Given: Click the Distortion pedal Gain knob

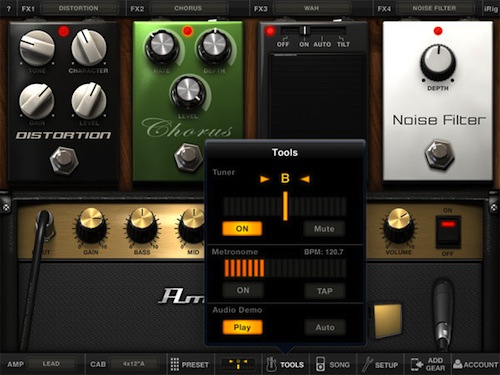Looking at the screenshot, I should [37, 101].
